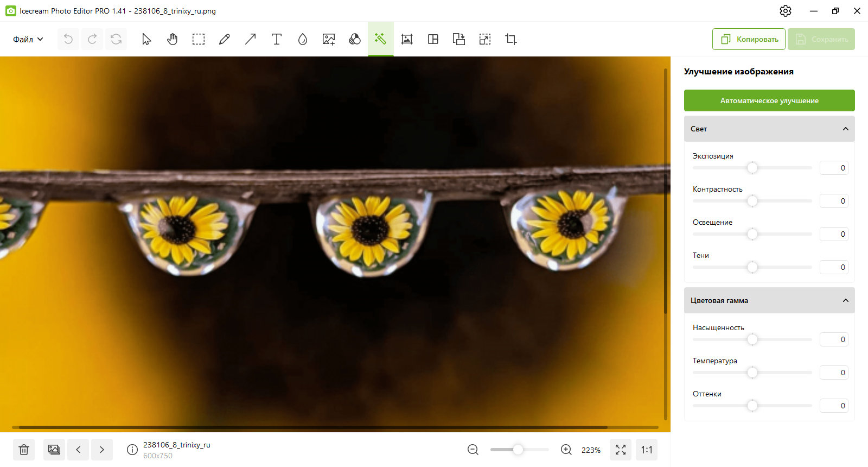Click the Освещение value field
The height and width of the screenshot is (467, 868).
[834, 234]
